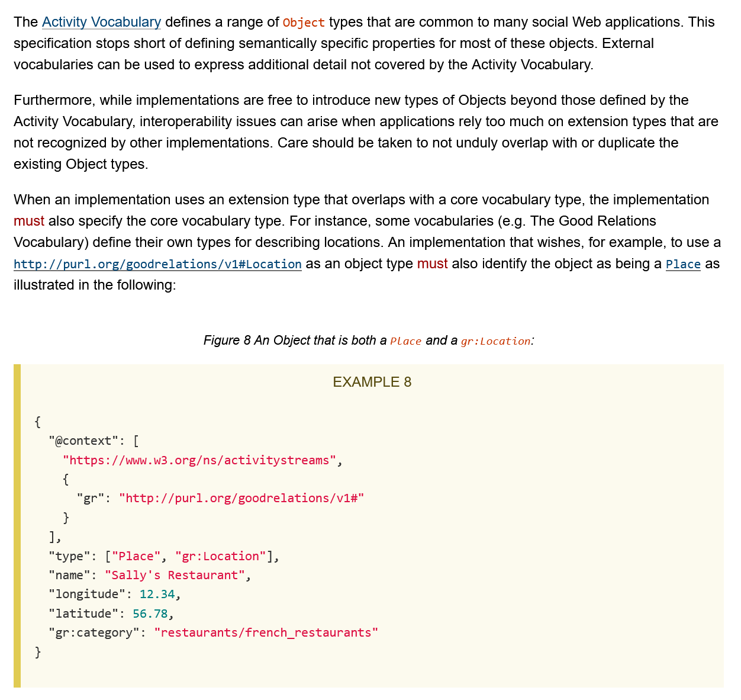Click the "Sally's Restaurant" name value
The height and width of the screenshot is (700, 741).
(x=175, y=575)
